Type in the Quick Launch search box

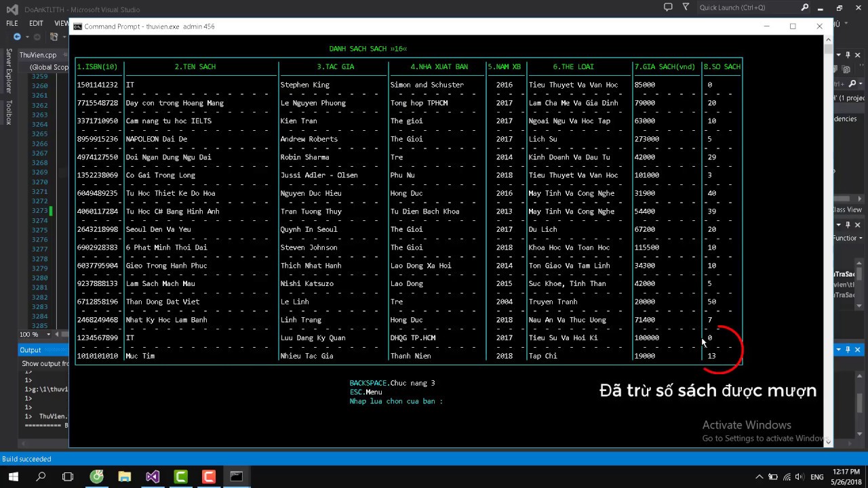pyautogui.click(x=746, y=7)
